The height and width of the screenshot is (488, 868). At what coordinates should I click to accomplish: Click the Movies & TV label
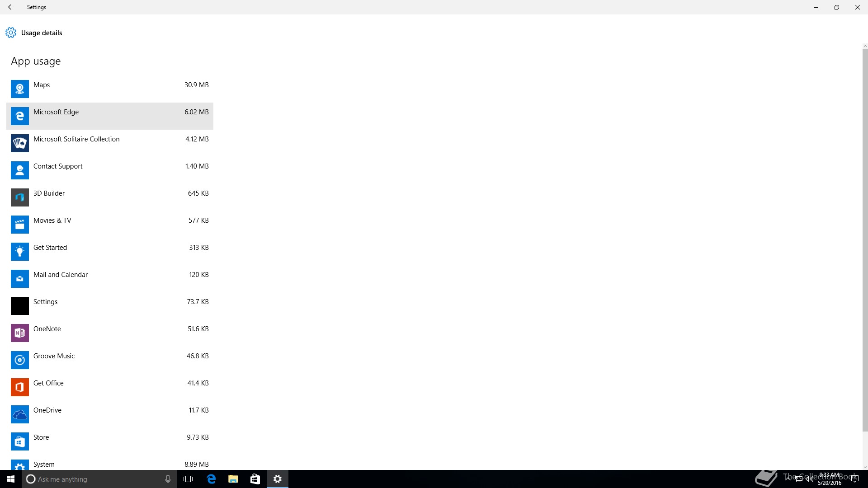[52, 221]
